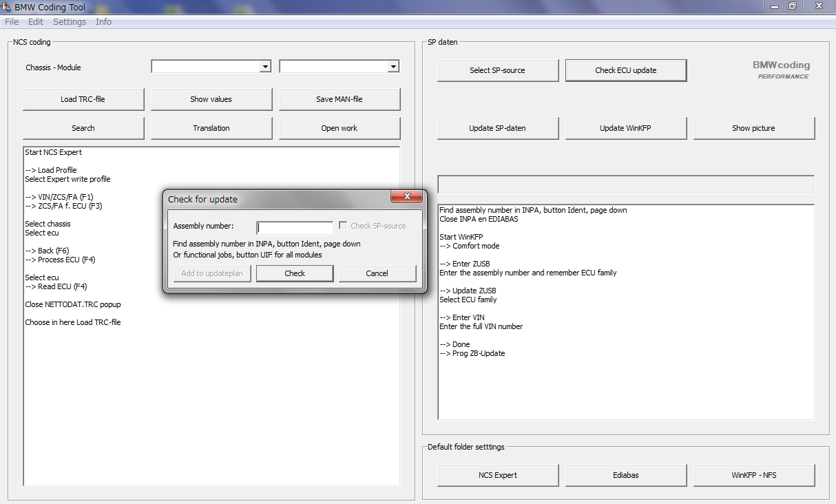Click the Add to updateplan button
Viewport: 836px width, 504px height.
[x=212, y=273]
